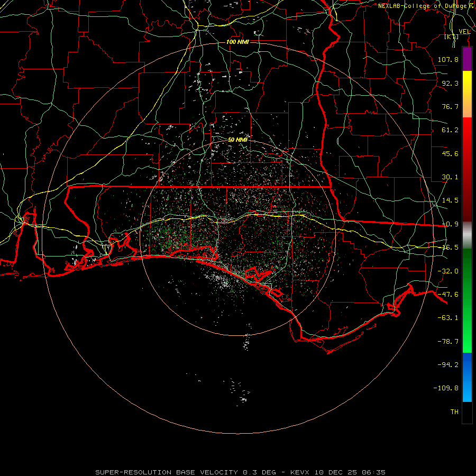Select the 30.1 velocity scale value
Screen dimensions: 476x476
point(450,177)
